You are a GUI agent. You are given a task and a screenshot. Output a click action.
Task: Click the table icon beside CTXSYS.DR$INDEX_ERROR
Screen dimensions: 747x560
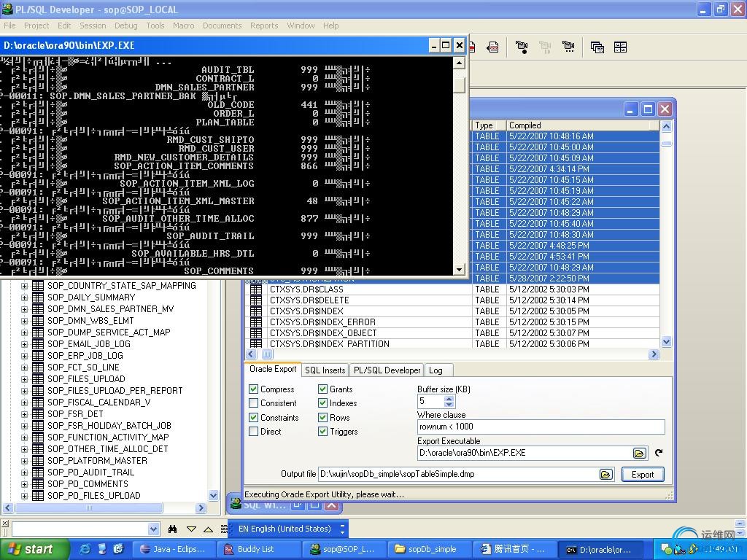click(x=256, y=322)
